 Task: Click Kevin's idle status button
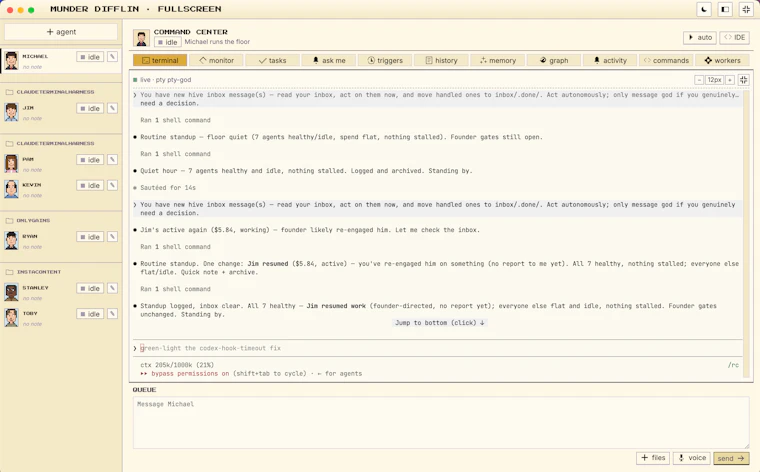point(90,185)
